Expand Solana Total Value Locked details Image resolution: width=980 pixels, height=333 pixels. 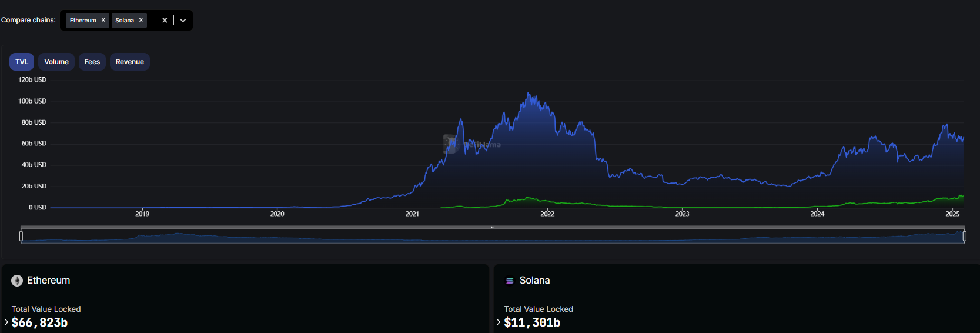499,322
